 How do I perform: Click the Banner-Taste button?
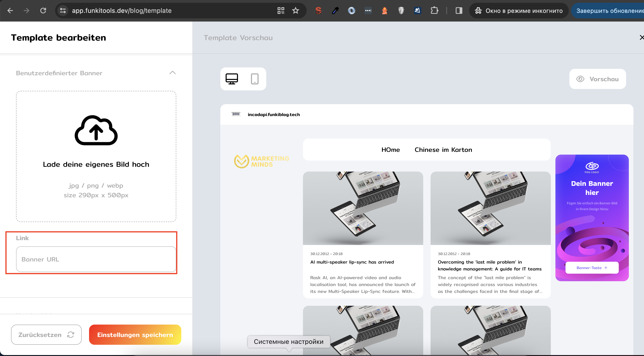tap(592, 267)
